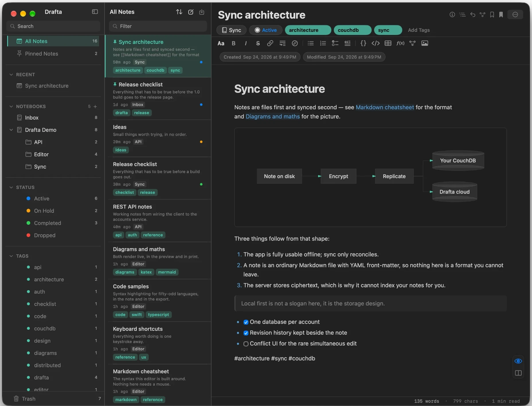Apply strikethrough formatting
The height and width of the screenshot is (406, 532).
tap(258, 43)
